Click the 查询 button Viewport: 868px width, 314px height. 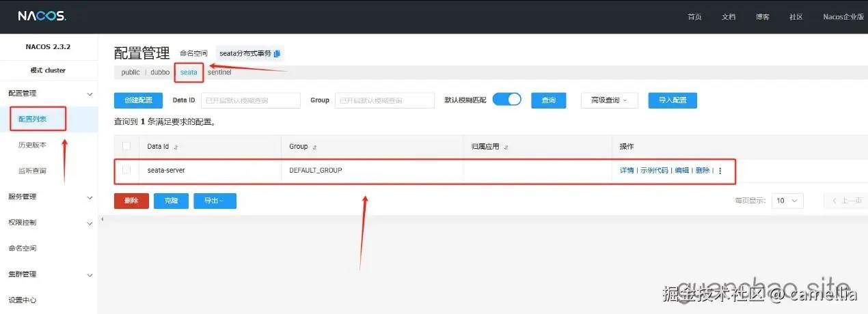tap(549, 100)
